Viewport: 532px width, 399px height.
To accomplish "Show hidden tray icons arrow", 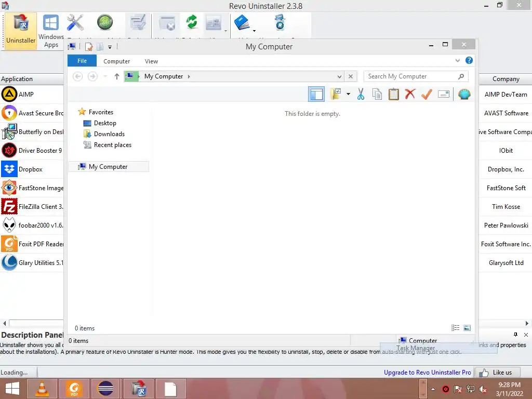I will tap(433, 389).
